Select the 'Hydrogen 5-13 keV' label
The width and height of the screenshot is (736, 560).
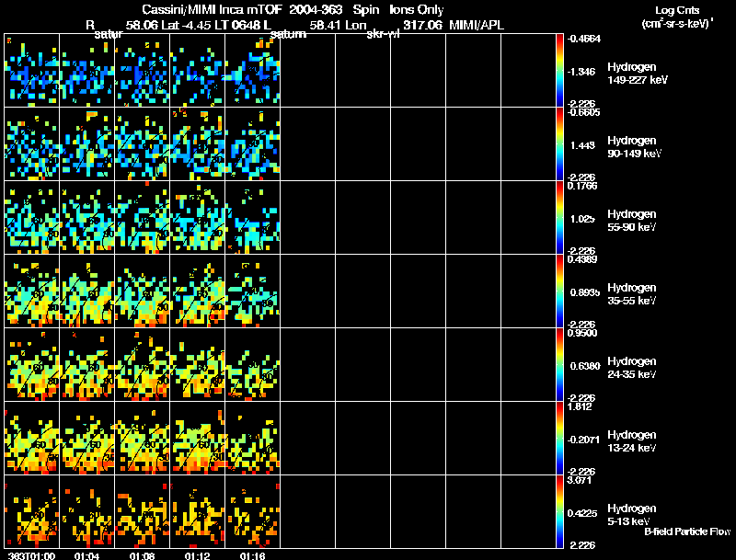pyautogui.click(x=632, y=515)
